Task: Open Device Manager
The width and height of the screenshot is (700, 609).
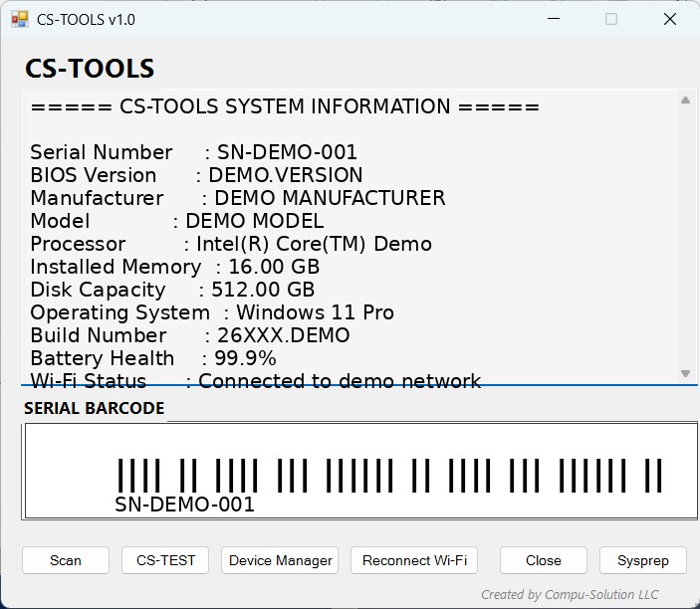Action: 280,560
